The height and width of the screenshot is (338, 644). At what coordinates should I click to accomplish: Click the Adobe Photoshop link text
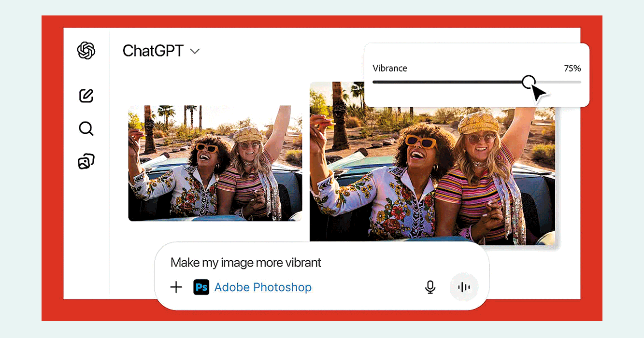[x=263, y=287]
